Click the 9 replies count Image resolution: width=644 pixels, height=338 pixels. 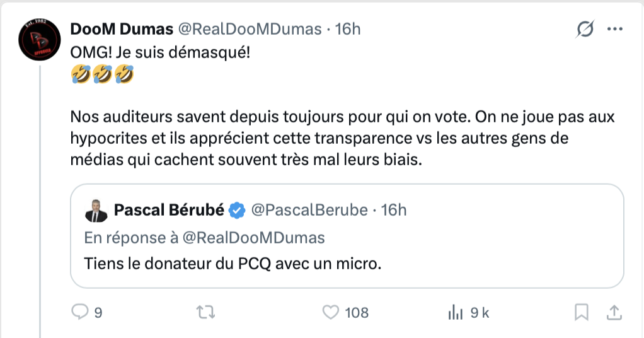[98, 312]
